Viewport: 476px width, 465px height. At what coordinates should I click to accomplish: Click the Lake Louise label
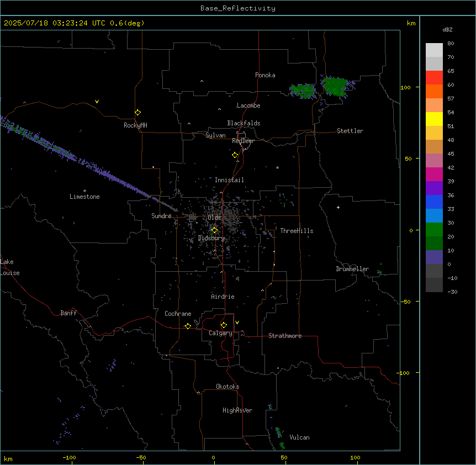coord(10,267)
